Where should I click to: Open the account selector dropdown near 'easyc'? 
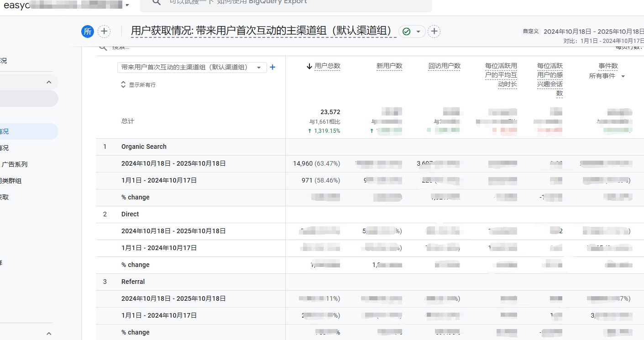pyautogui.click(x=127, y=5)
